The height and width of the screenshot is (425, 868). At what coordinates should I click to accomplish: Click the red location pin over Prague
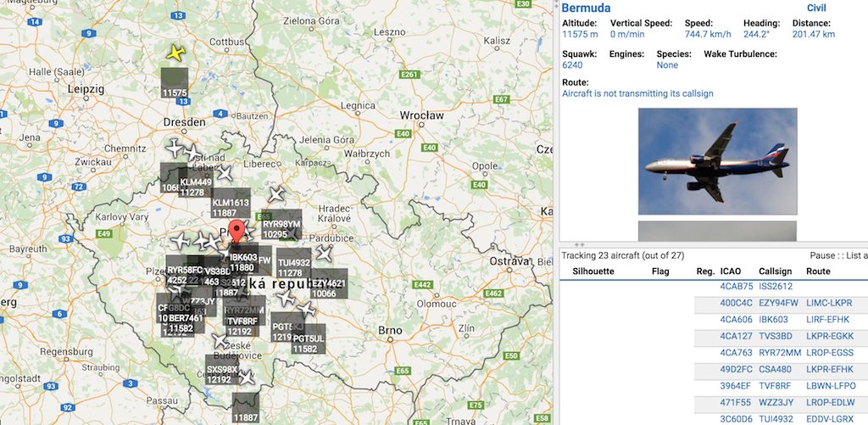click(237, 232)
